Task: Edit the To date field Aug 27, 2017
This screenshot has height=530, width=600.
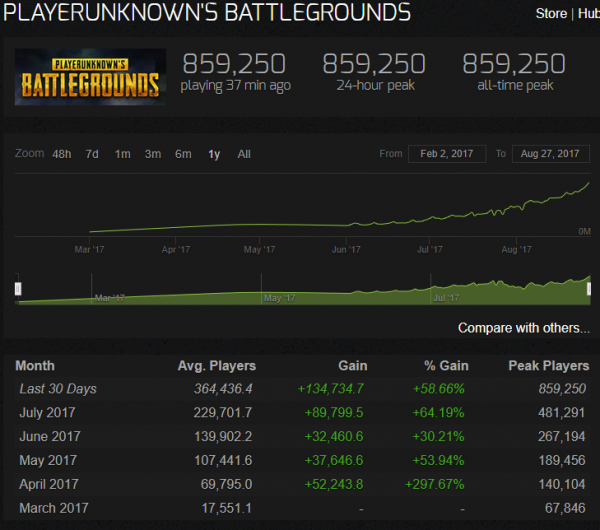Action: click(x=551, y=154)
